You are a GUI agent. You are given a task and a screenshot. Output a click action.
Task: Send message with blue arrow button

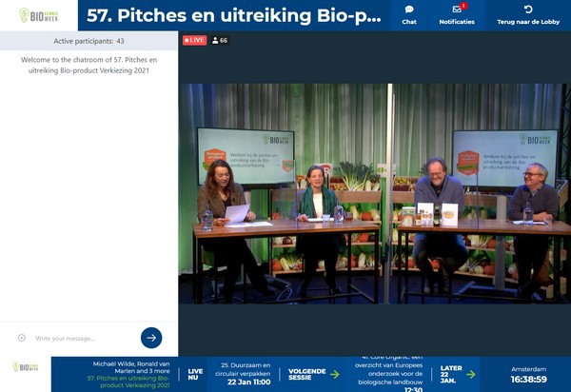pos(151,338)
